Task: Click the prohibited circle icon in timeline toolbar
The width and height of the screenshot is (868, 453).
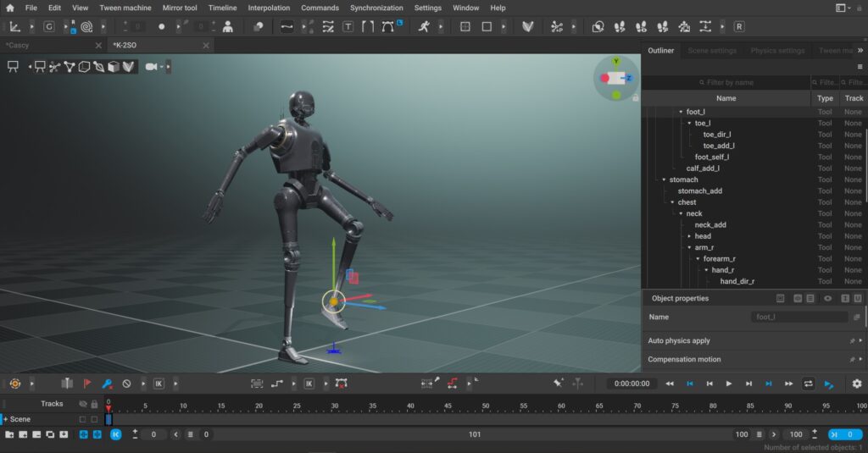Action: [127, 384]
